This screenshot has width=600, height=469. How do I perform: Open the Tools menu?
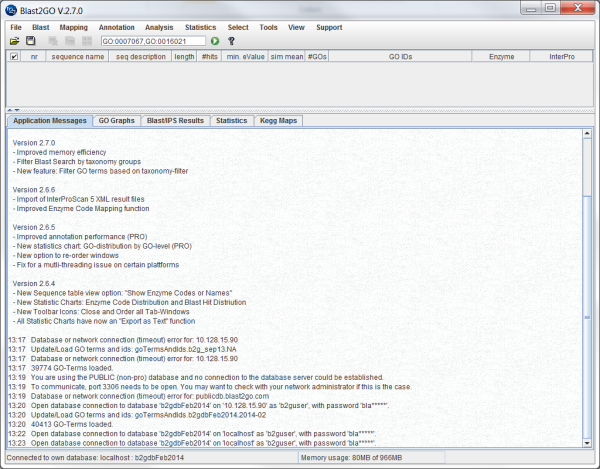coord(268,27)
